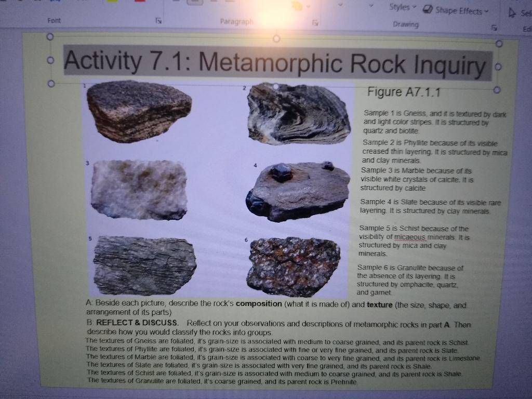532x399 pixels.
Task: Expand the Shape Effects dropdown arrow
Action: click(487, 10)
